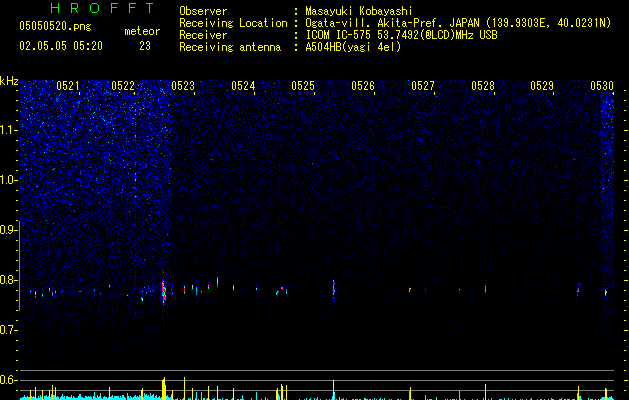629x400 pixels.
Task: Click the meteor count 23
Action: click(145, 46)
